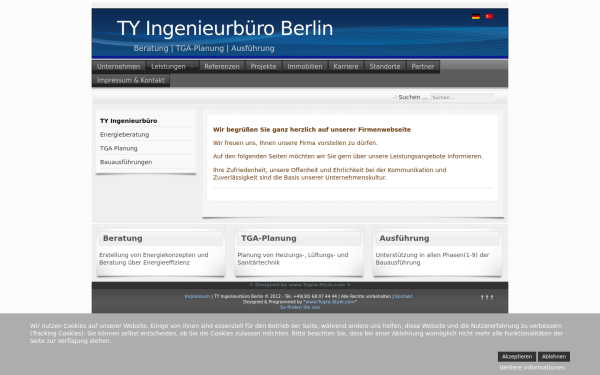Switch language via the German flag icon
600x375 pixels.
tap(476, 16)
